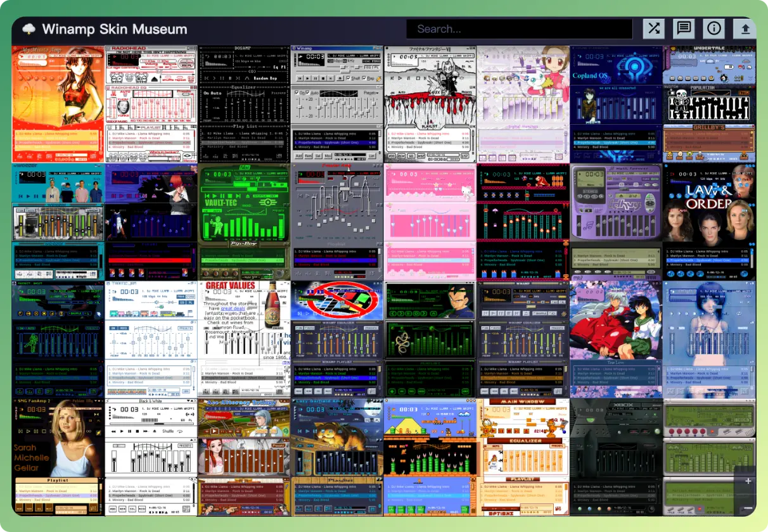Screen dimensions: 768x532
Task: Click the shuffle random skin icon
Action: [x=654, y=28]
